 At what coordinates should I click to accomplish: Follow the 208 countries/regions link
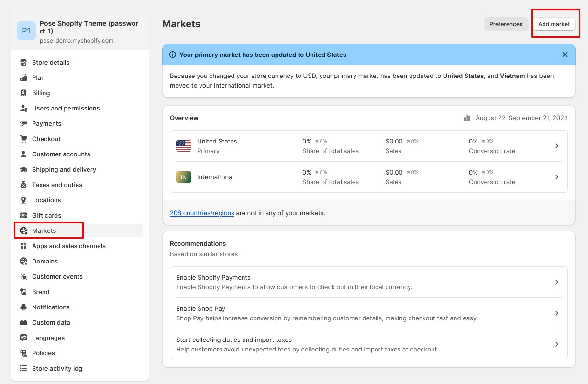(202, 213)
